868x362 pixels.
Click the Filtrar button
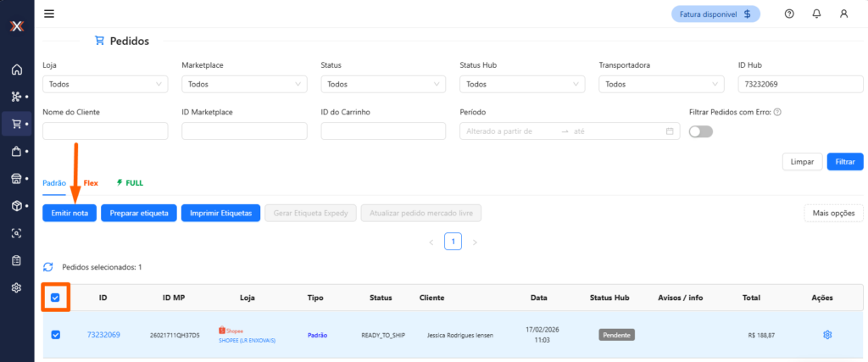point(844,161)
